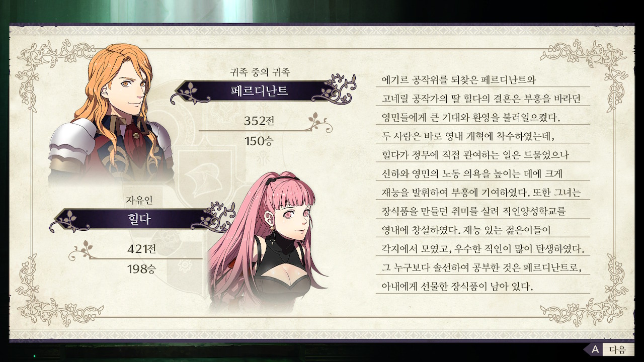Click the 귀족 중의 귀족 title

click(260, 72)
